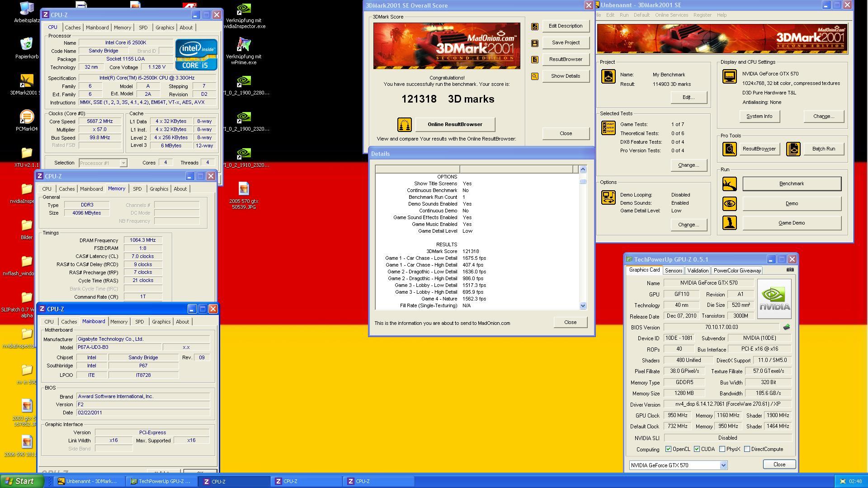Screen dimensions: 868x488
Task: Open the Processor #1 selection dropdown
Action: (103, 163)
